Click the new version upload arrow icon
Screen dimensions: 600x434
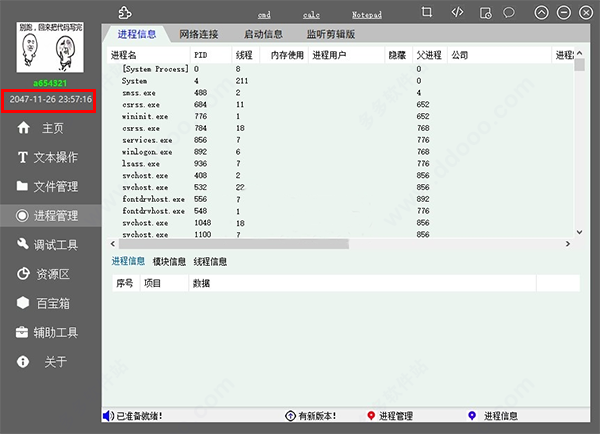[291, 415]
